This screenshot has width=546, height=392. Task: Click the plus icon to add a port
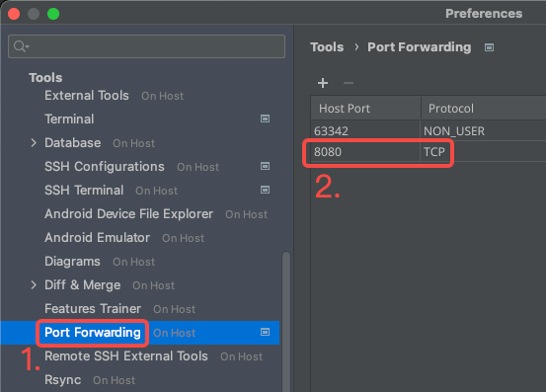pos(323,83)
